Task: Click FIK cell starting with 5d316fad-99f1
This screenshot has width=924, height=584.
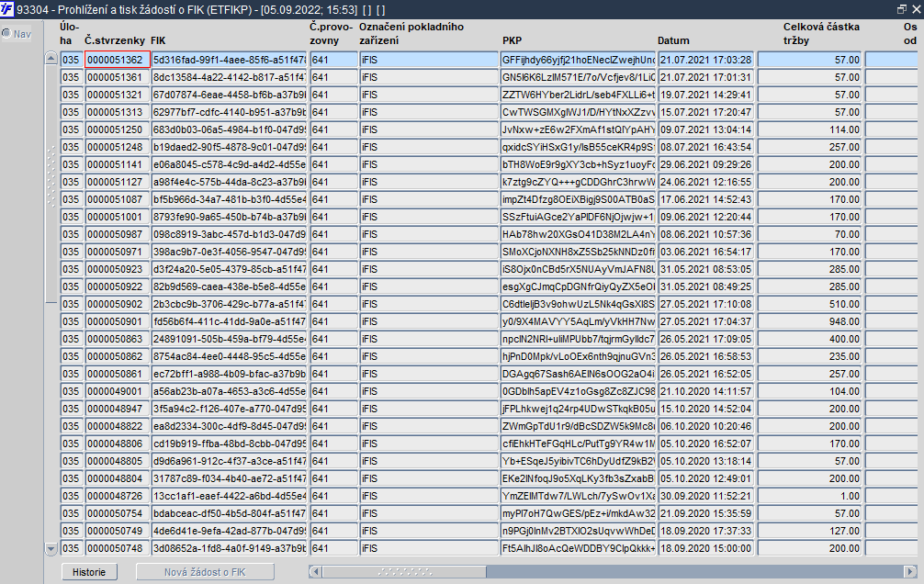Action: pos(230,60)
